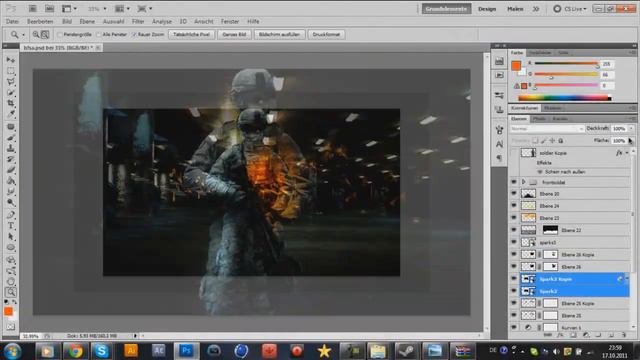Click the Druckformat button

click(326, 35)
